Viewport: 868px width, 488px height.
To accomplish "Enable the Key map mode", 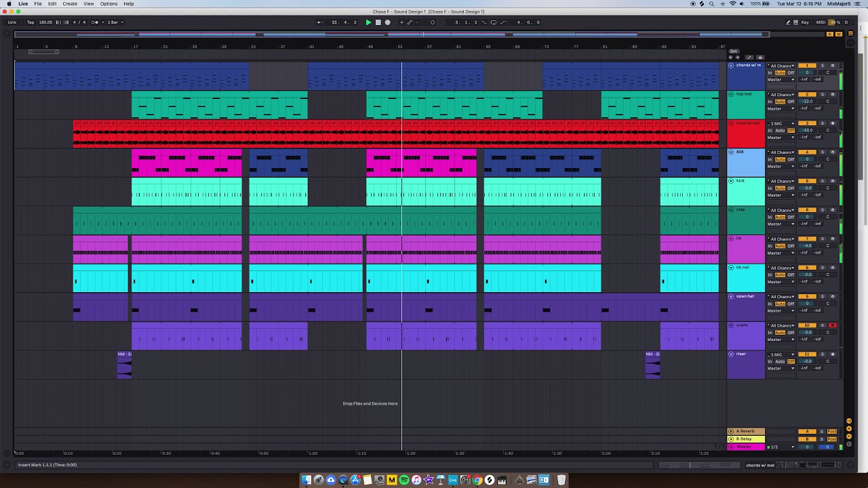I will point(805,22).
